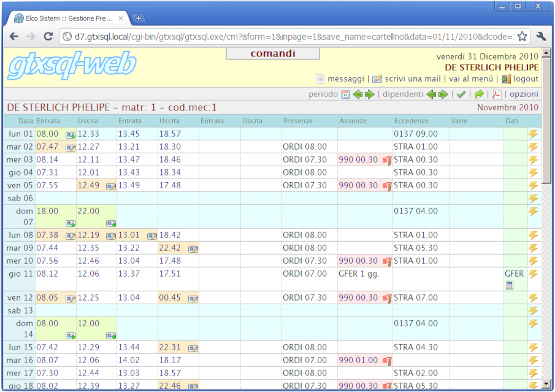Go to previous periodo with green arrow
The image size is (555, 392).
tap(358, 94)
